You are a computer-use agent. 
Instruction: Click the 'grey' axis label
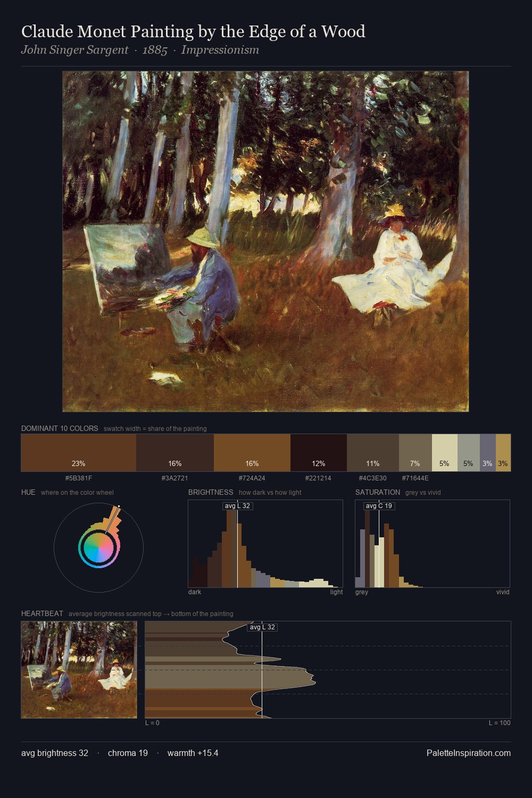click(x=362, y=592)
